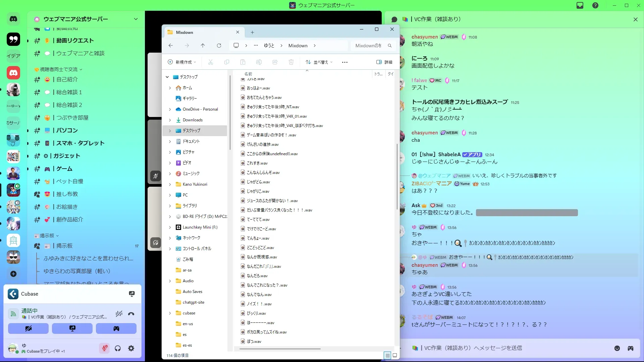Open the 並べ替え sort dropdown
This screenshot has width=644, height=362.
click(319, 62)
